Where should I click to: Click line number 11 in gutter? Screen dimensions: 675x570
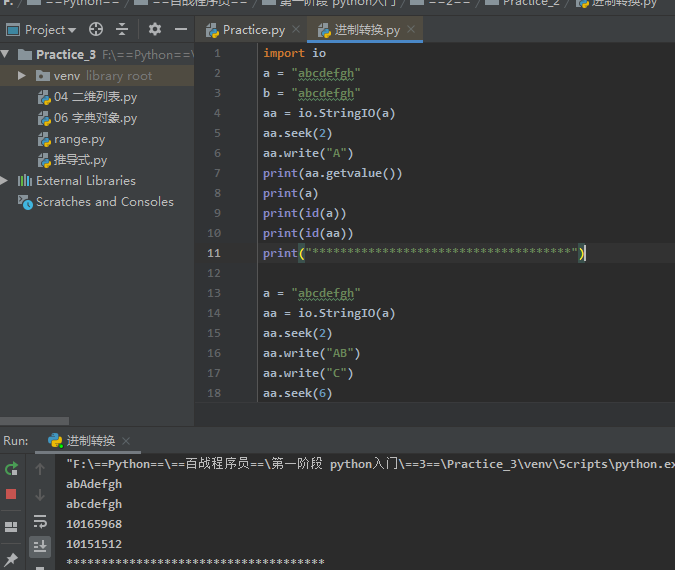pos(214,253)
